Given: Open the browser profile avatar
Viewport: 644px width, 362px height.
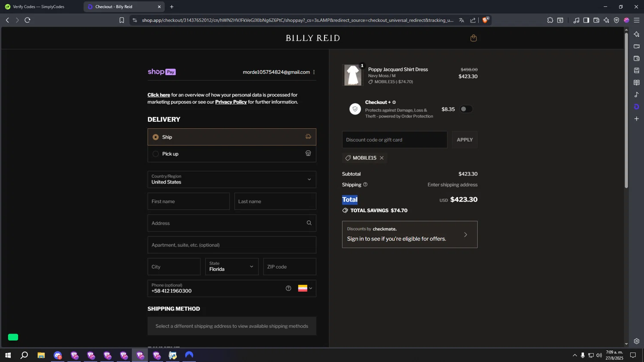Looking at the screenshot, I should pyautogui.click(x=626, y=20).
